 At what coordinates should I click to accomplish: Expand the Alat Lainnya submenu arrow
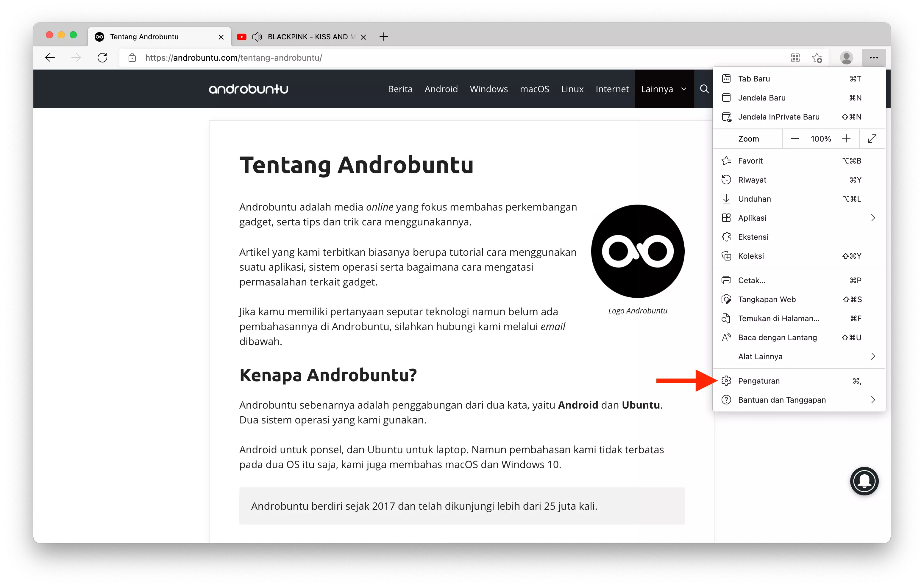[x=873, y=356]
